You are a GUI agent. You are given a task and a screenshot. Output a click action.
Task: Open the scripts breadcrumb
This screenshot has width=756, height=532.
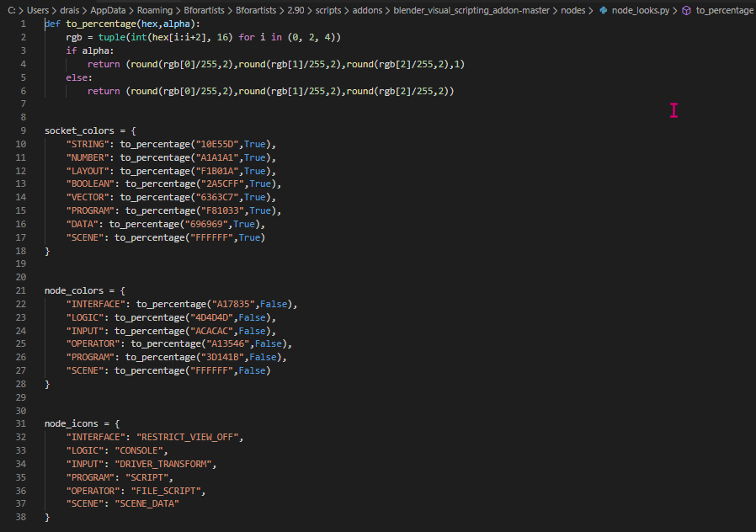coord(327,10)
